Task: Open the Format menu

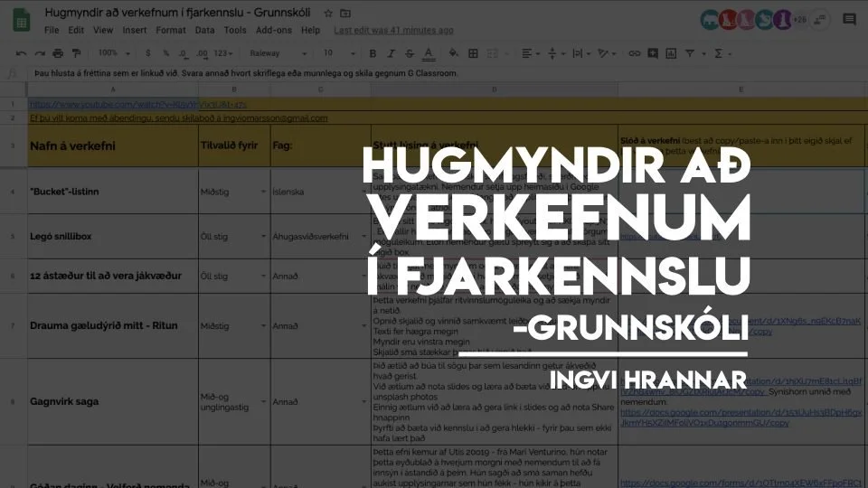Action: click(171, 31)
